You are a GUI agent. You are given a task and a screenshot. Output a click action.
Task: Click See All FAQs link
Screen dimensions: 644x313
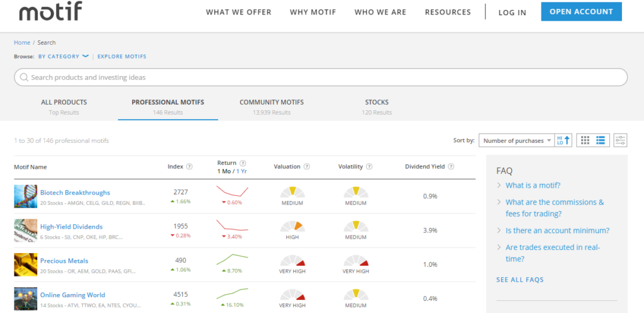520,280
